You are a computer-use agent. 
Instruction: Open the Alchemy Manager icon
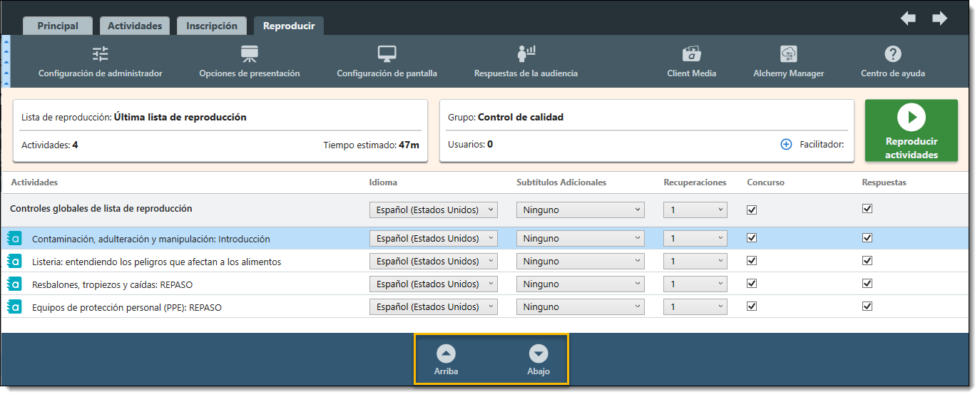788,54
